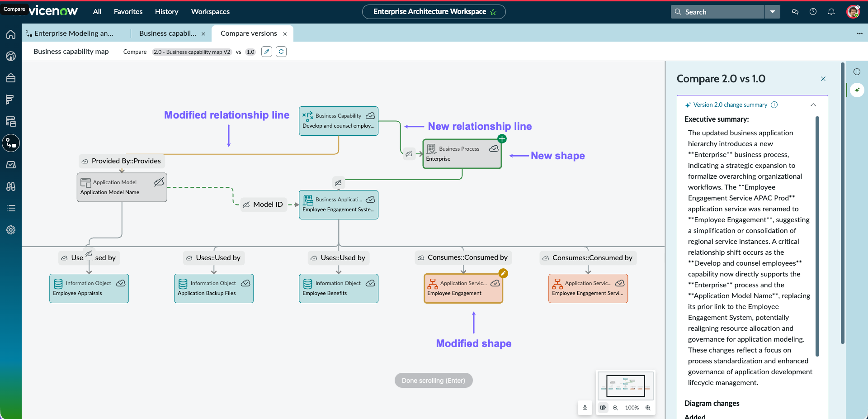
Task: Click the 100% zoom level value
Action: 632,408
